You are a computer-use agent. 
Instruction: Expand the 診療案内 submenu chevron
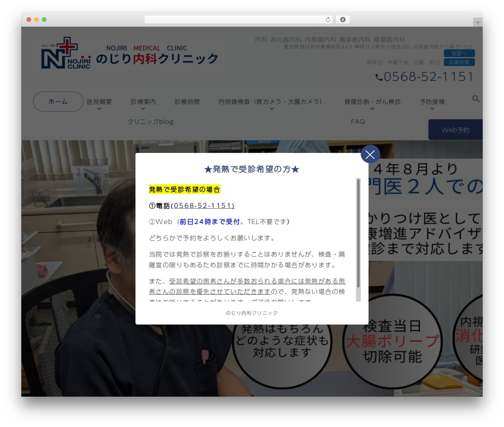(143, 109)
